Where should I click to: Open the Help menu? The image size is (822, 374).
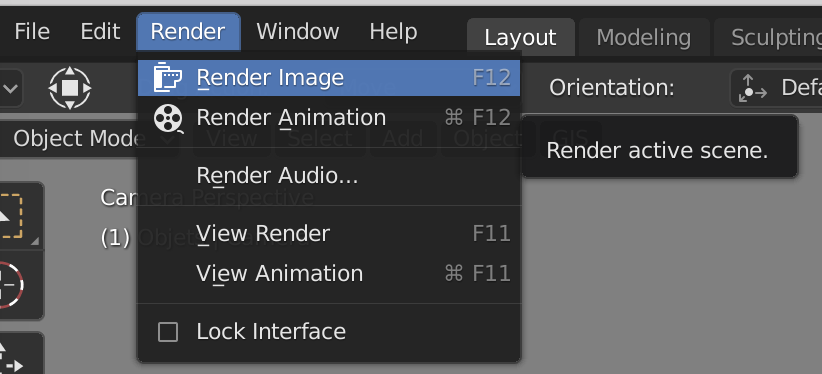(x=393, y=32)
